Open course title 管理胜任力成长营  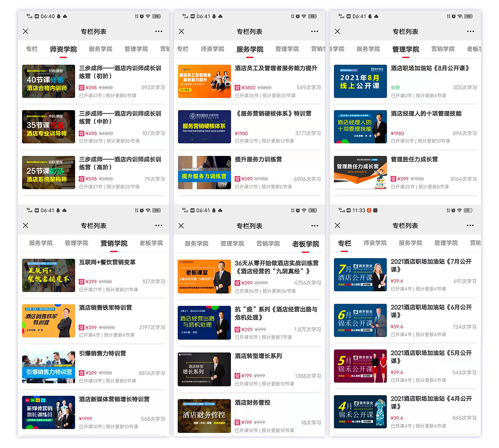[414, 160]
